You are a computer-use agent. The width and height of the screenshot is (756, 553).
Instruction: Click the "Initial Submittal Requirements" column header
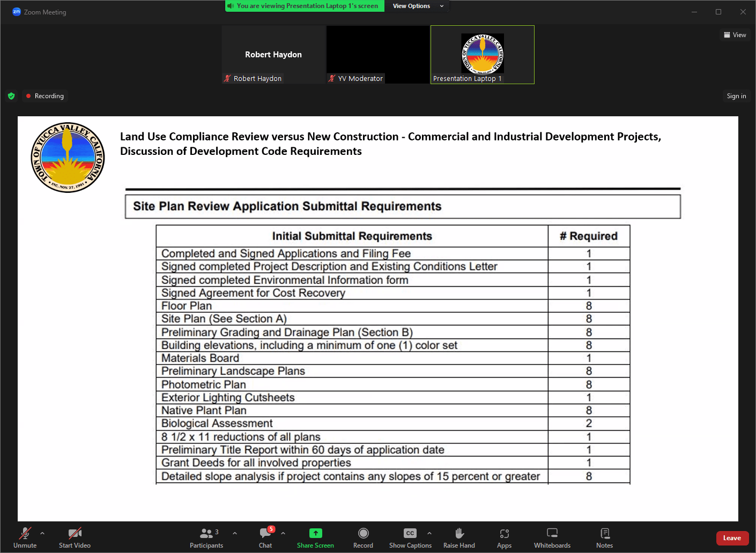tap(352, 236)
